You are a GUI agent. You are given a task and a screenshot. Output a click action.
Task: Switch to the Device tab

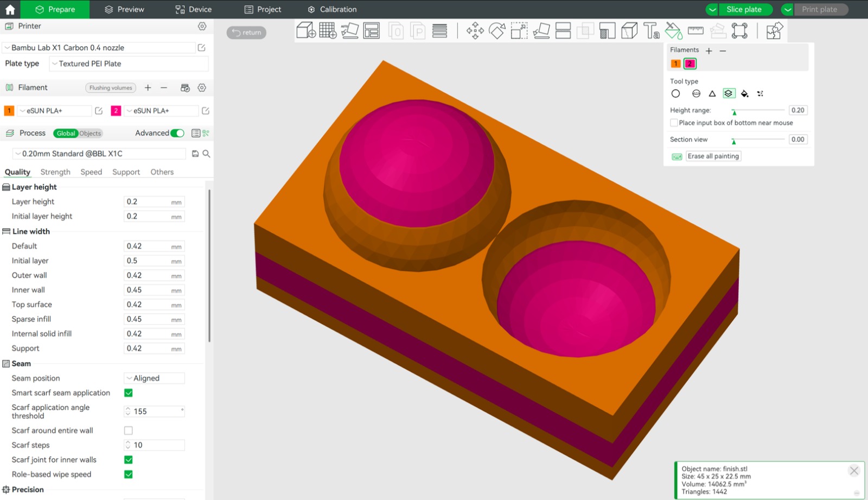[194, 9]
